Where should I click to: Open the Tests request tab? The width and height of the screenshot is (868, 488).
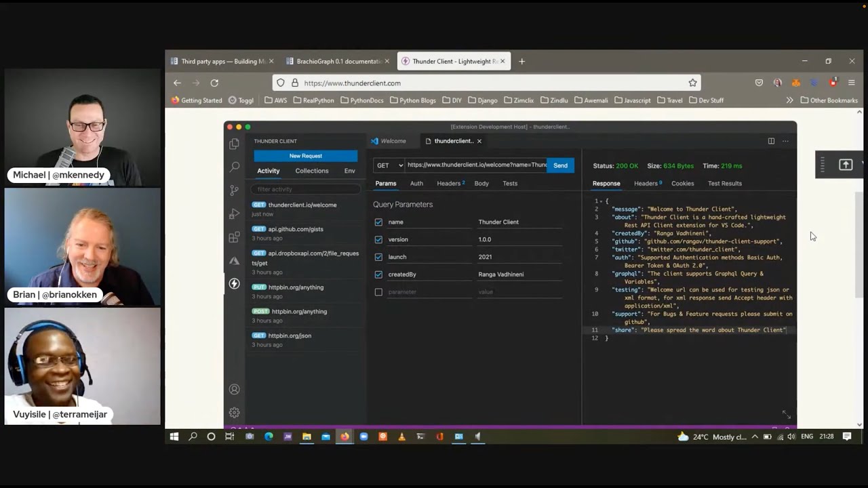coord(510,184)
